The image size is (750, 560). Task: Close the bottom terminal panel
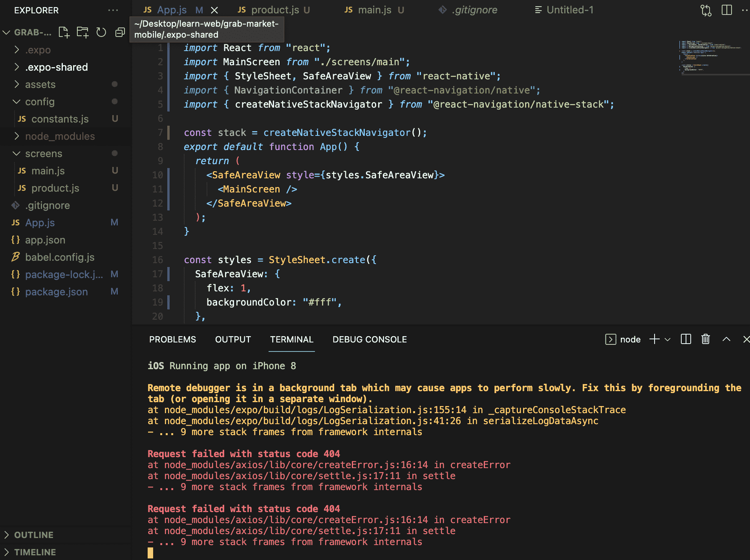coord(746,339)
